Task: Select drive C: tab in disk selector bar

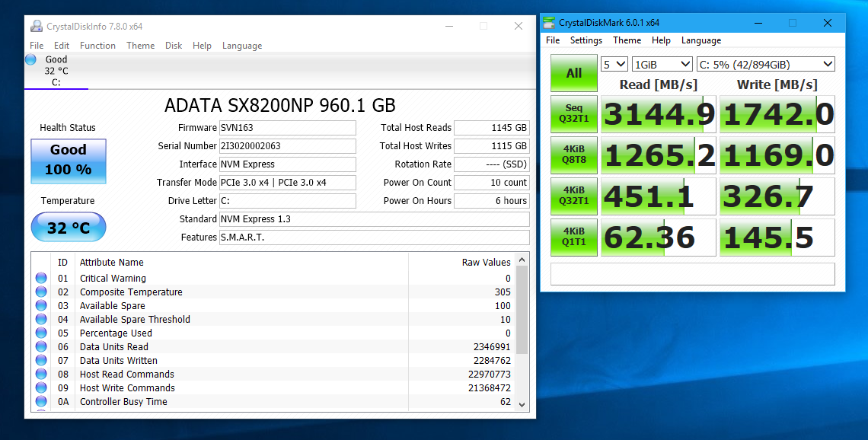Action: [x=56, y=71]
